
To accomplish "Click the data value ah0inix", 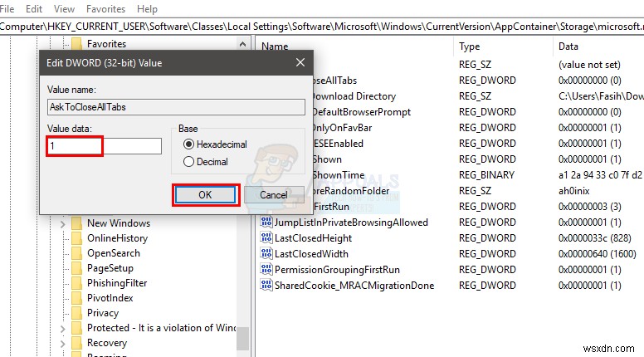I will [x=573, y=191].
